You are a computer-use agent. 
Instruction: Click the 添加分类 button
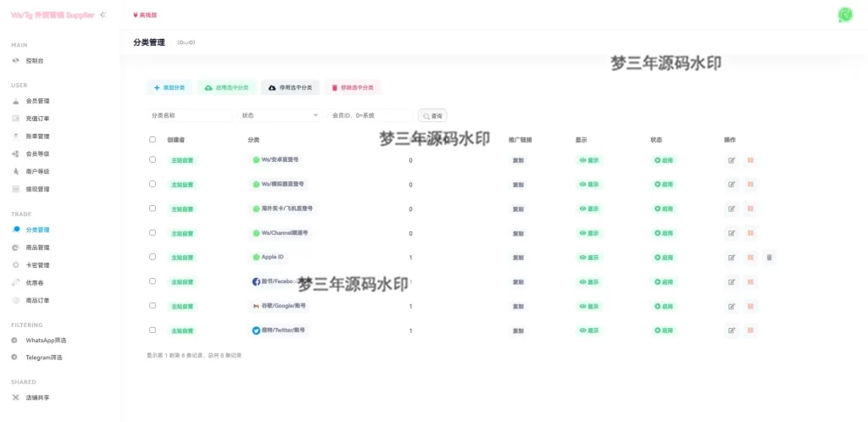pyautogui.click(x=170, y=87)
